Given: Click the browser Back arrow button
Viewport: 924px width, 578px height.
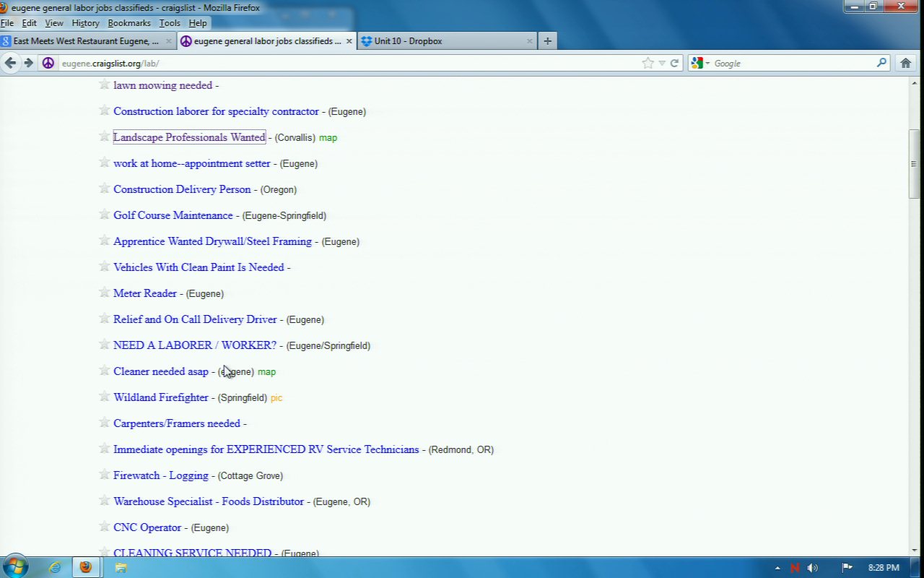Looking at the screenshot, I should [x=10, y=63].
